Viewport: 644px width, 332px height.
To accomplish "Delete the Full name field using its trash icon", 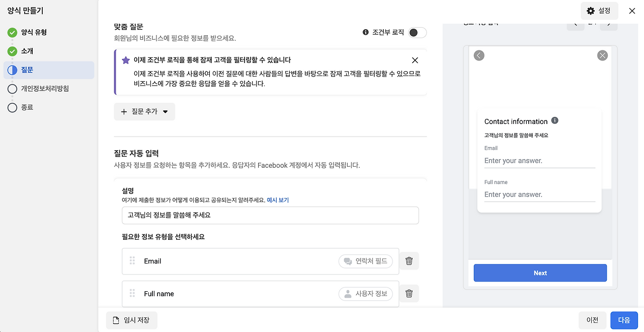I will coord(409,294).
